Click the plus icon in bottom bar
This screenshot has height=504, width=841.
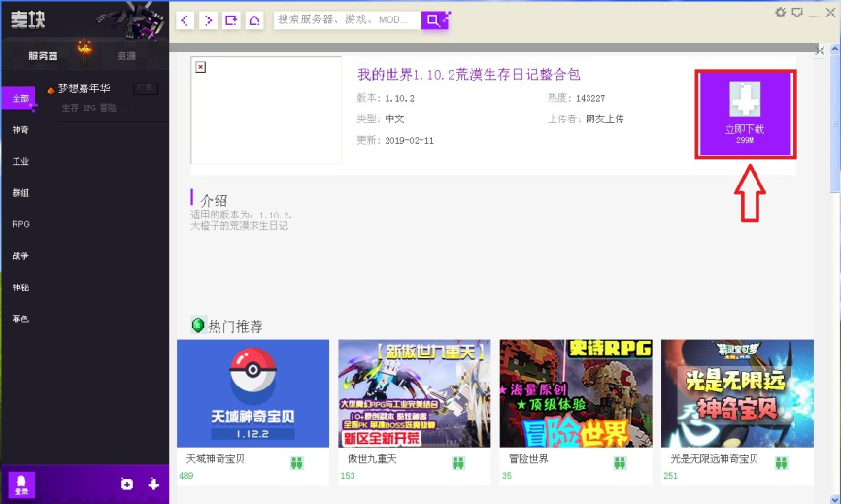pos(153,485)
